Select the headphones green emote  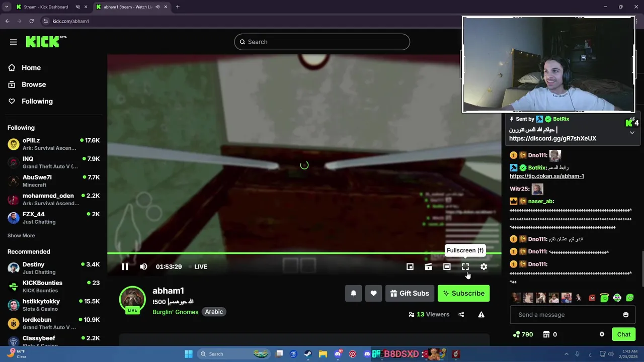[x=617, y=298]
